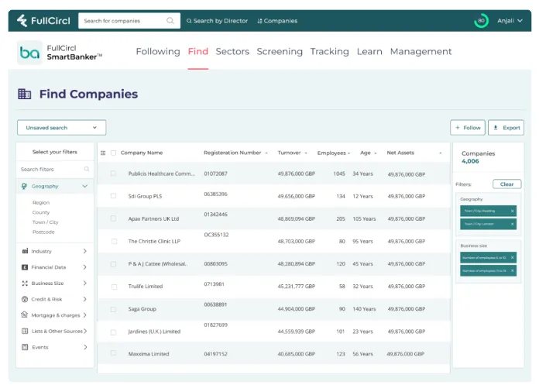539x392 pixels.
Task: Open the Sectors tab
Action: coord(232,52)
